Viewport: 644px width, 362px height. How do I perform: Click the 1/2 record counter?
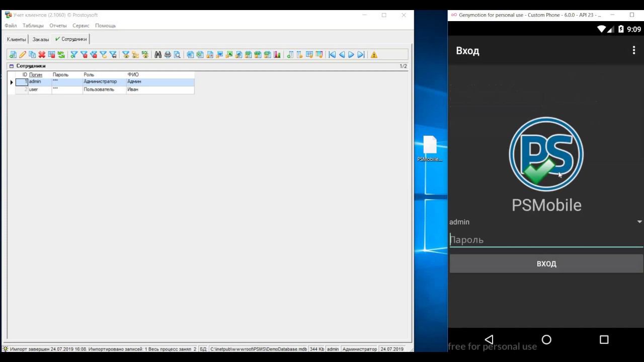(403, 66)
